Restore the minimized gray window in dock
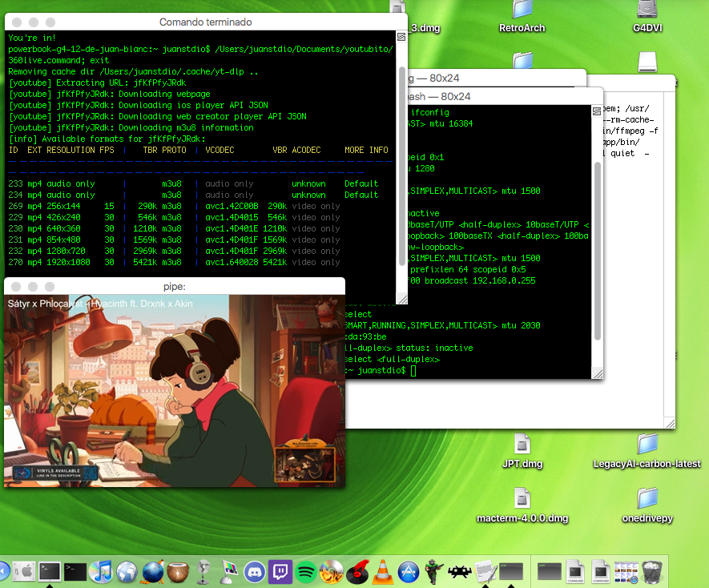The width and height of the screenshot is (709, 588). (549, 571)
